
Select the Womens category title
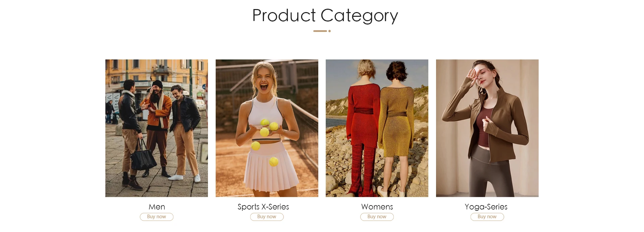377,207
